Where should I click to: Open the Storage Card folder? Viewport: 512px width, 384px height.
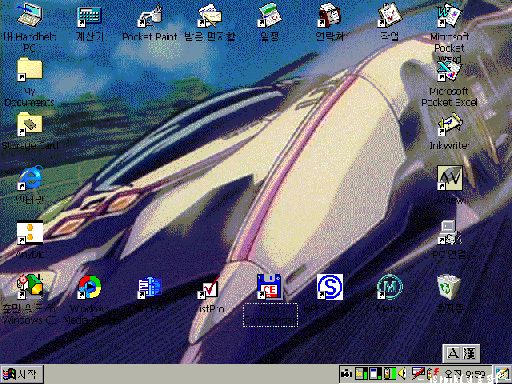click(x=30, y=124)
